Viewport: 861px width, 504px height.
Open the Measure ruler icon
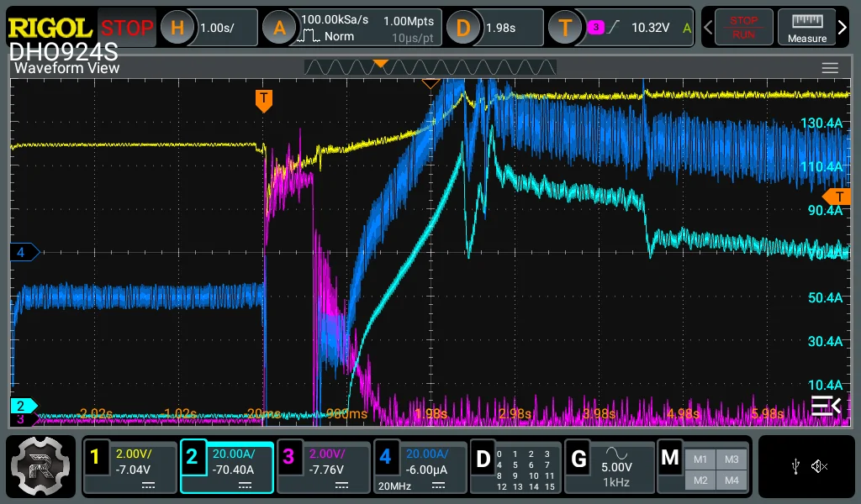[x=806, y=28]
